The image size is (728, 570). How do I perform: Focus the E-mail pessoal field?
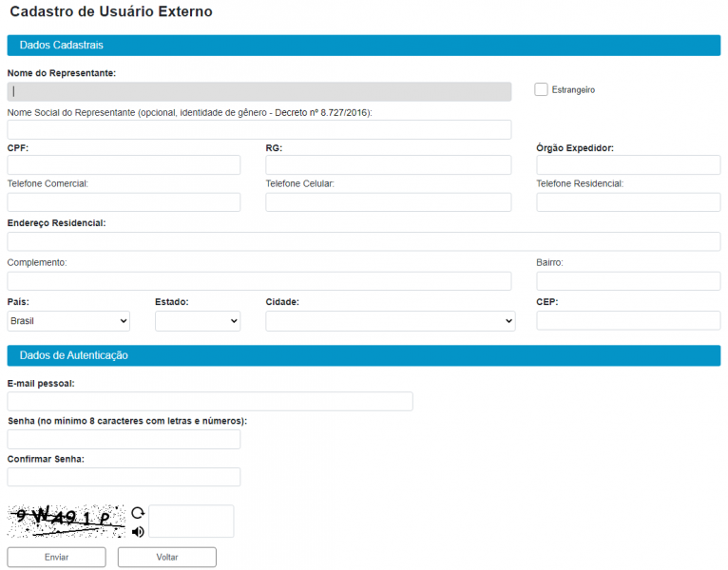click(210, 401)
